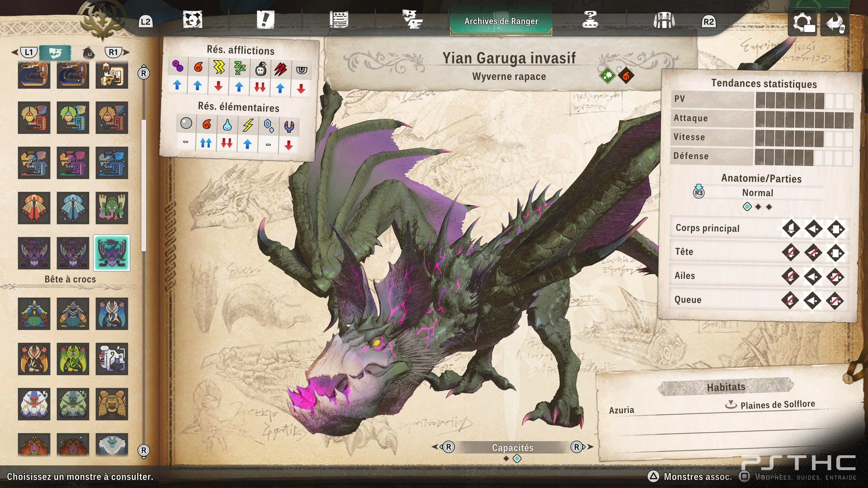The height and width of the screenshot is (488, 868).
Task: Click the Corps principal pierce weapon icon
Action: click(x=813, y=229)
